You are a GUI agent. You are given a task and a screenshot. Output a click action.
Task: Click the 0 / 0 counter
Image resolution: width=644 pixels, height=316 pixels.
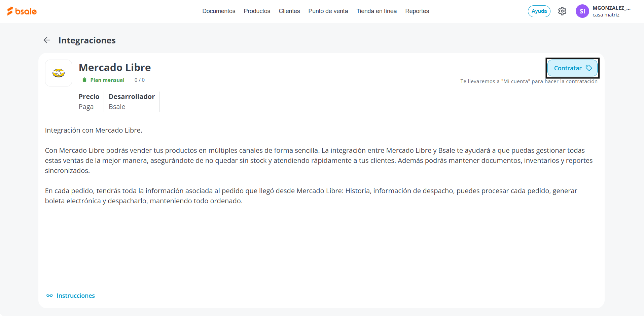tap(140, 80)
